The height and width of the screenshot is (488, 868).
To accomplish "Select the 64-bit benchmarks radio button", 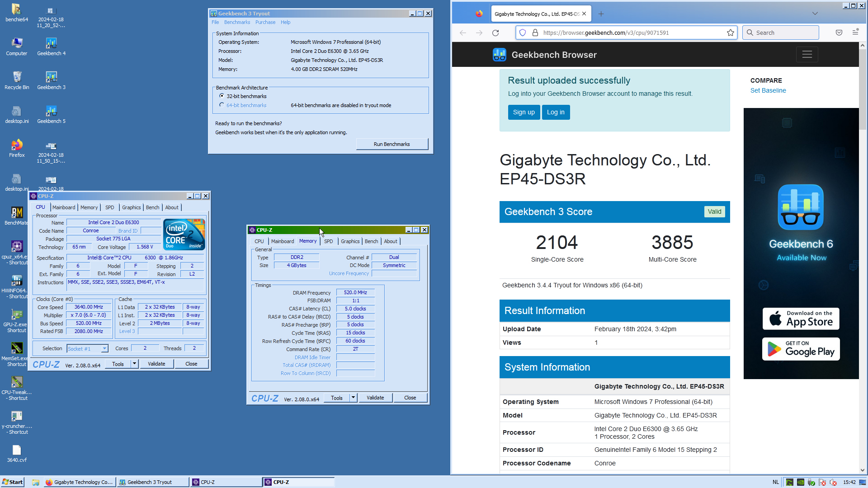I will pyautogui.click(x=222, y=105).
